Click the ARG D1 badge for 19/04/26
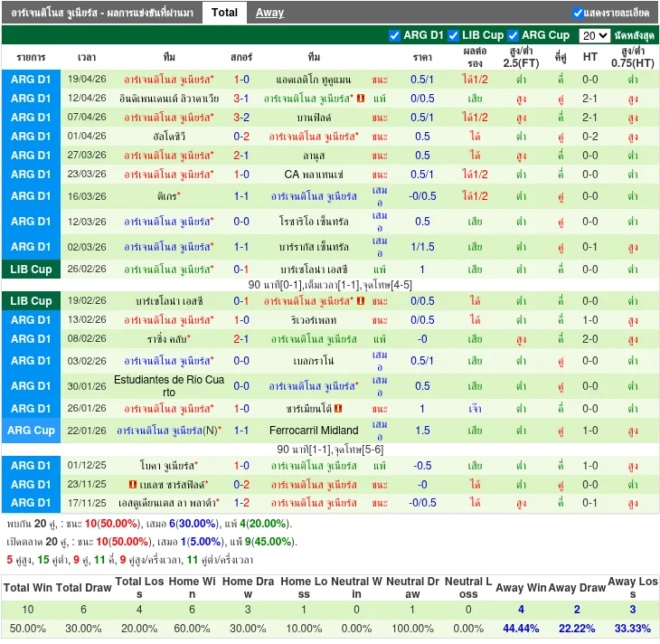 pyautogui.click(x=32, y=80)
